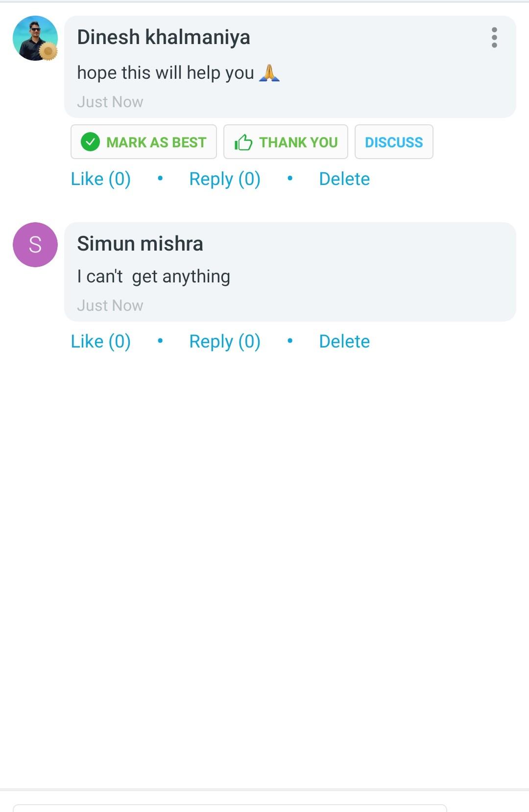Delete Dinesh khalmaniya's comment
The width and height of the screenshot is (529, 812).
pyautogui.click(x=344, y=179)
